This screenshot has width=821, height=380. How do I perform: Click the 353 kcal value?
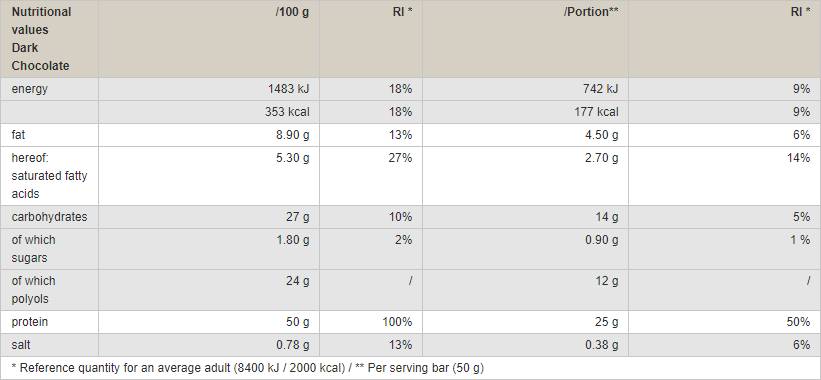tap(287, 112)
